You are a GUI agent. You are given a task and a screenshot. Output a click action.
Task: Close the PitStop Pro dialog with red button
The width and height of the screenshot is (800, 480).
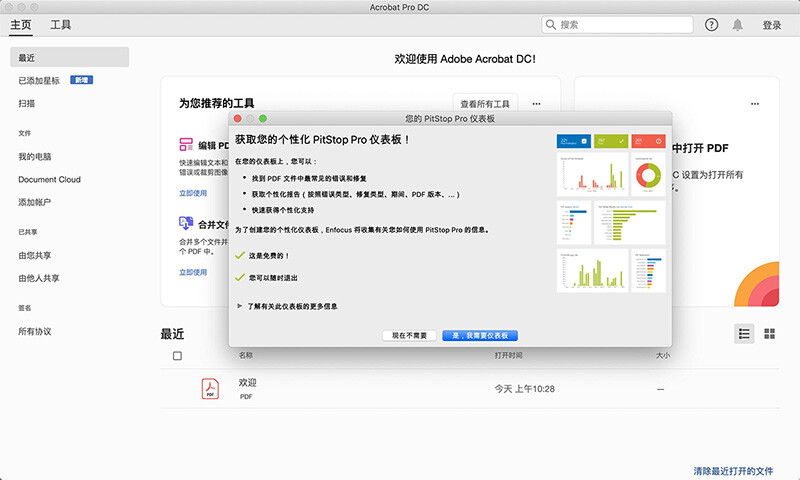click(237, 118)
